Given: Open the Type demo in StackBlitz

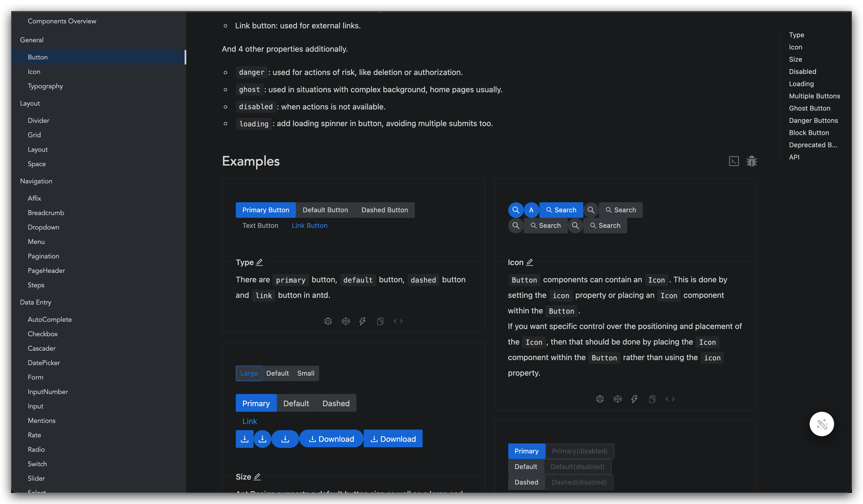Looking at the screenshot, I should pyautogui.click(x=362, y=321).
